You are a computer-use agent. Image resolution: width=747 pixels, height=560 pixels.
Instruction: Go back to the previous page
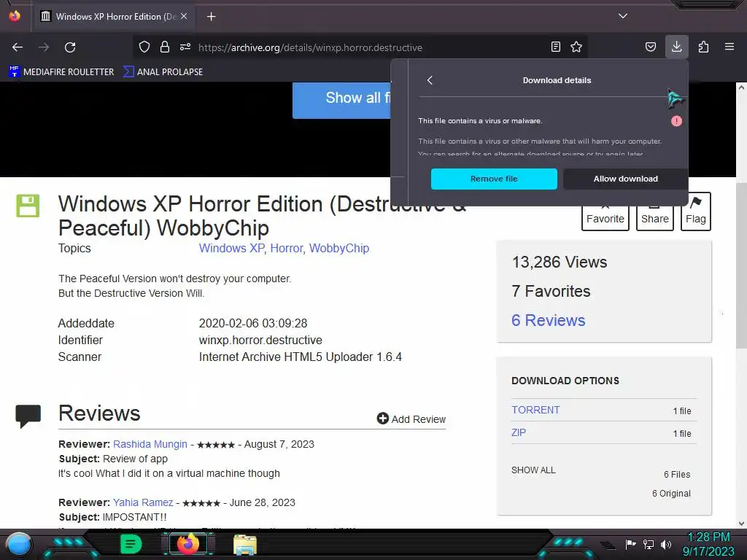click(x=18, y=47)
